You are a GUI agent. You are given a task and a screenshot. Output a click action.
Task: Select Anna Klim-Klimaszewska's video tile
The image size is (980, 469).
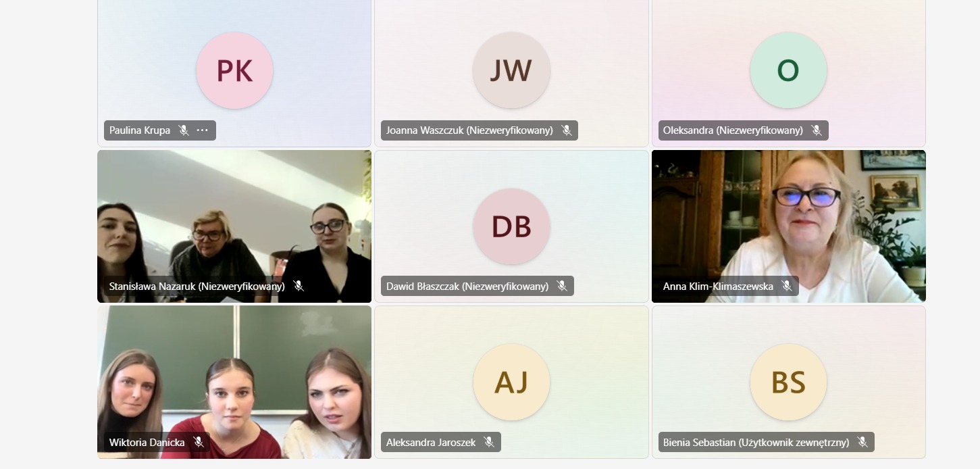point(789,226)
